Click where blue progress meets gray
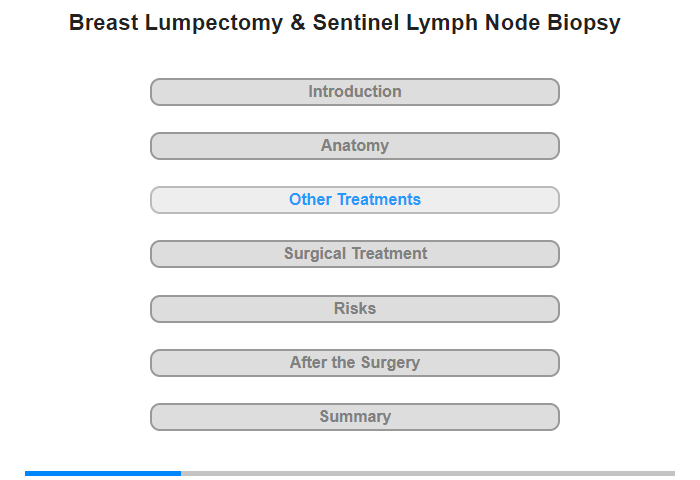This screenshot has width=700, height=480. (x=181, y=473)
